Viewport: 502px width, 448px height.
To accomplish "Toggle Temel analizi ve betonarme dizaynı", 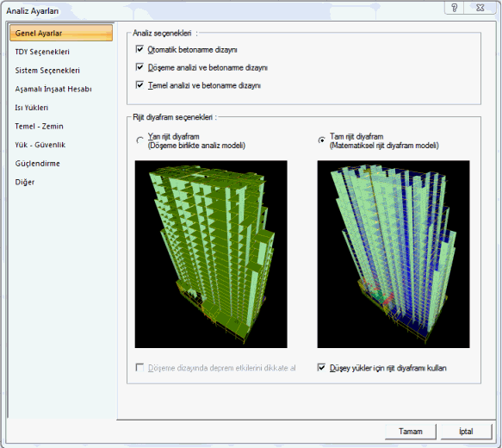I will coord(139,85).
